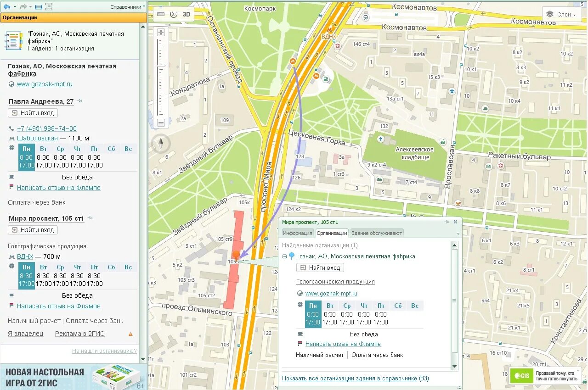Viewport: 588px width, 390px height.
Task: Collapse Гознак entry in popup
Action: click(285, 256)
